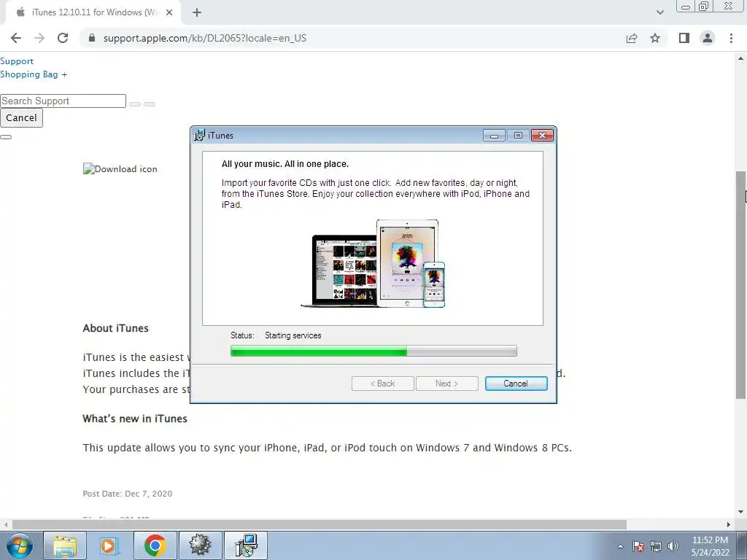This screenshot has width=747, height=560.
Task: Open Chrome three-dot menu
Action: click(731, 38)
